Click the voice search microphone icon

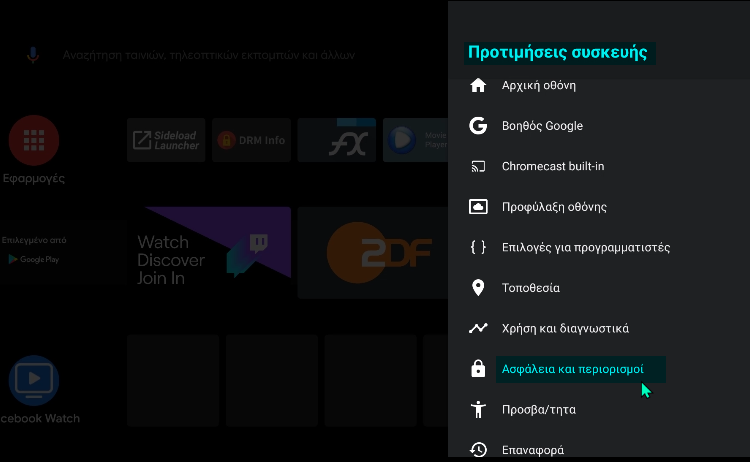coord(33,55)
